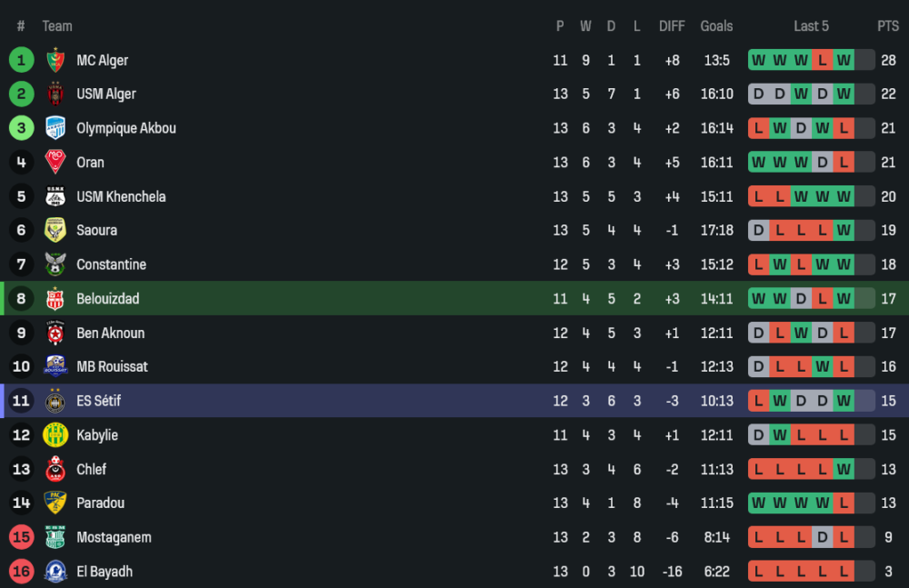Viewport: 909px width, 588px height.
Task: Click the Last 5 column header
Action: (811, 26)
